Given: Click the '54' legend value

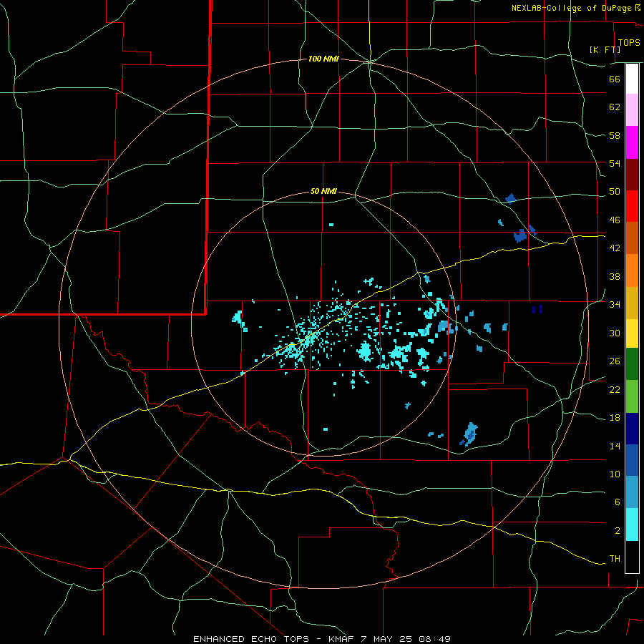Looking at the screenshot, I should click(615, 163).
